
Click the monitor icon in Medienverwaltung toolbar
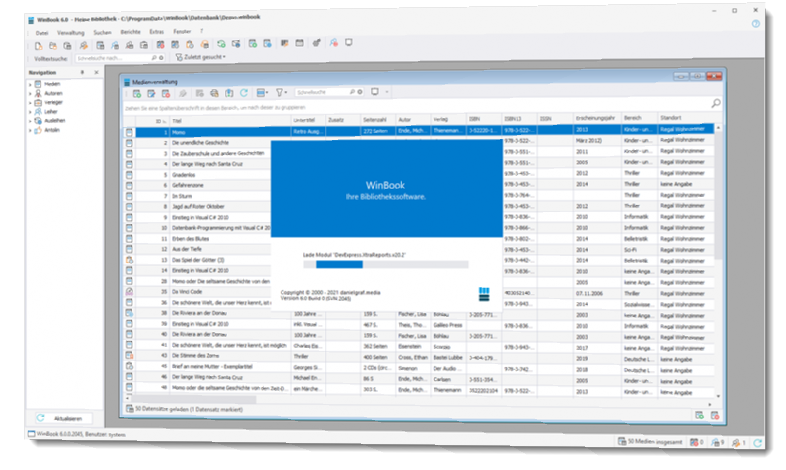374,92
